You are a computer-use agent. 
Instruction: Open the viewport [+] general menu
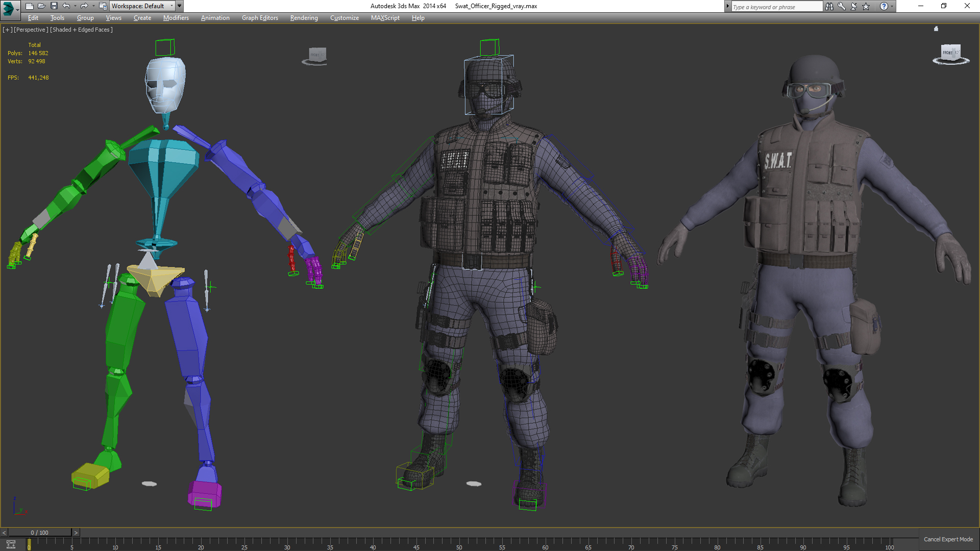[7, 30]
